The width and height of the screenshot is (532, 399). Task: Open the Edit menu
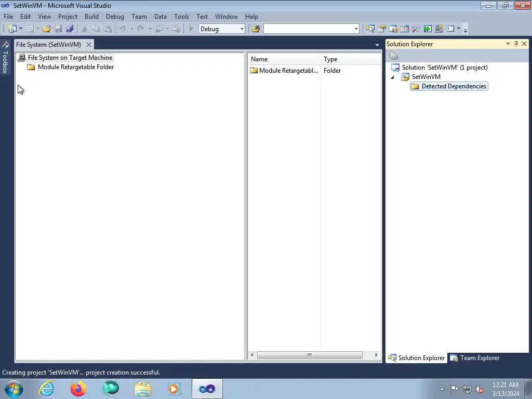25,16
